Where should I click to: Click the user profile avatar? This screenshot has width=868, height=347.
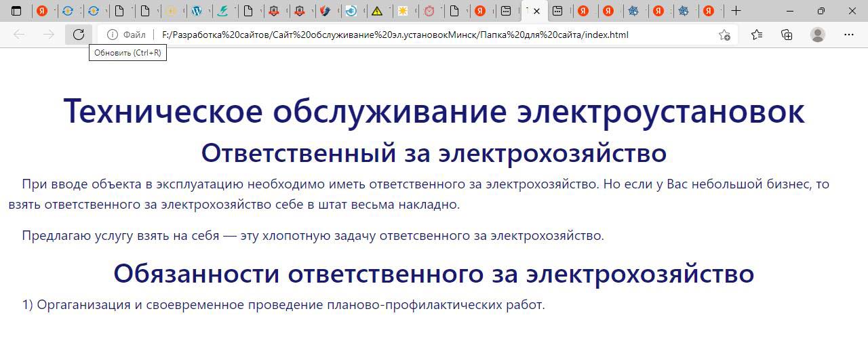pos(818,35)
